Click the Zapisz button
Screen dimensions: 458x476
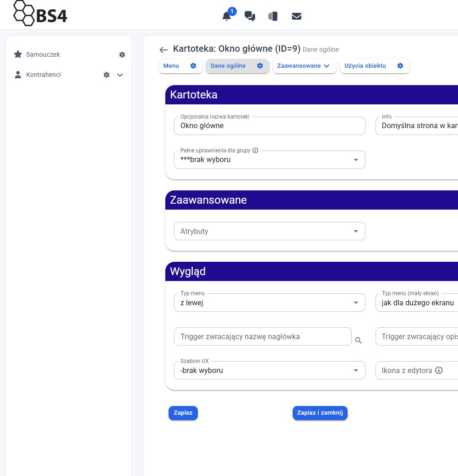[x=183, y=413]
